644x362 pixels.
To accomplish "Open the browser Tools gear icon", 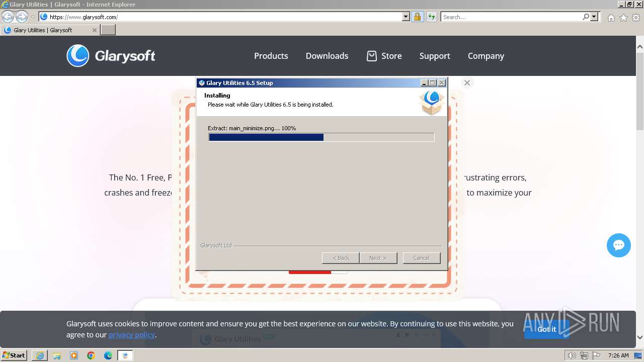I will click(x=636, y=18).
